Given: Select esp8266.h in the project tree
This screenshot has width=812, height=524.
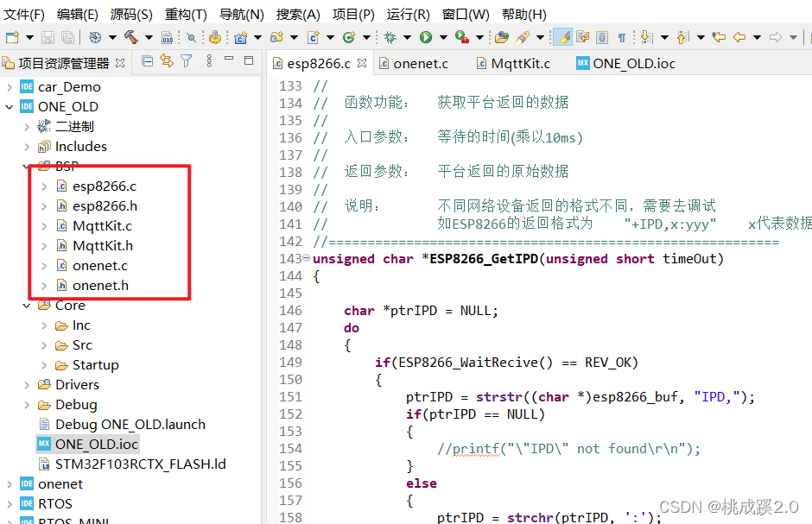Looking at the screenshot, I should [105, 206].
